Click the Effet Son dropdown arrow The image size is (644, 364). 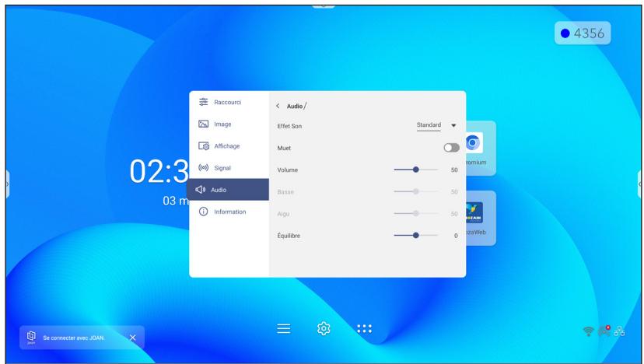pyautogui.click(x=453, y=125)
